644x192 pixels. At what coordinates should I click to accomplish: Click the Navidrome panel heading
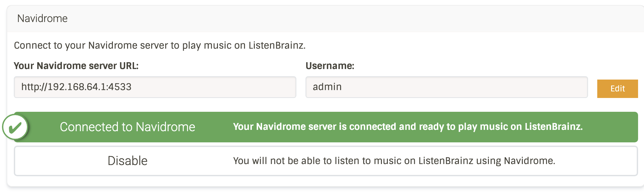click(42, 18)
